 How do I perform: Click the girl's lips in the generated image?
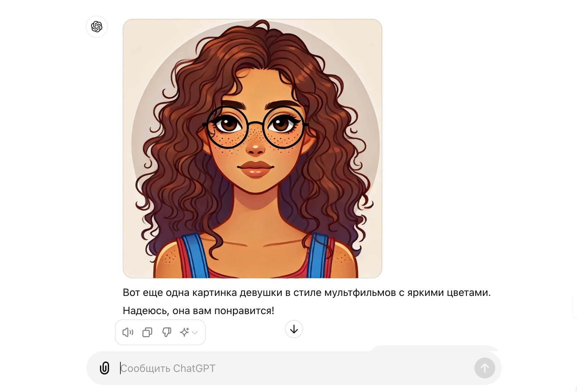click(x=255, y=169)
